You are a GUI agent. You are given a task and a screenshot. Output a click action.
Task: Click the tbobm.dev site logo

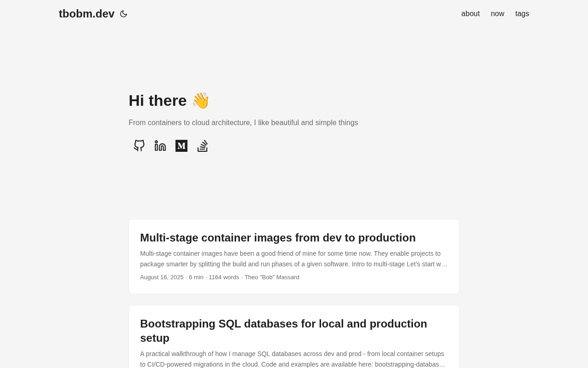pos(86,14)
